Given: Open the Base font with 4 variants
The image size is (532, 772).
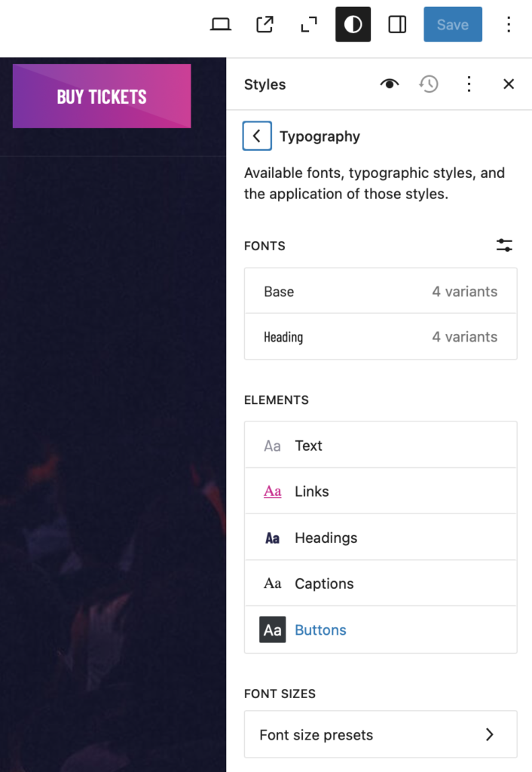Looking at the screenshot, I should [x=381, y=291].
